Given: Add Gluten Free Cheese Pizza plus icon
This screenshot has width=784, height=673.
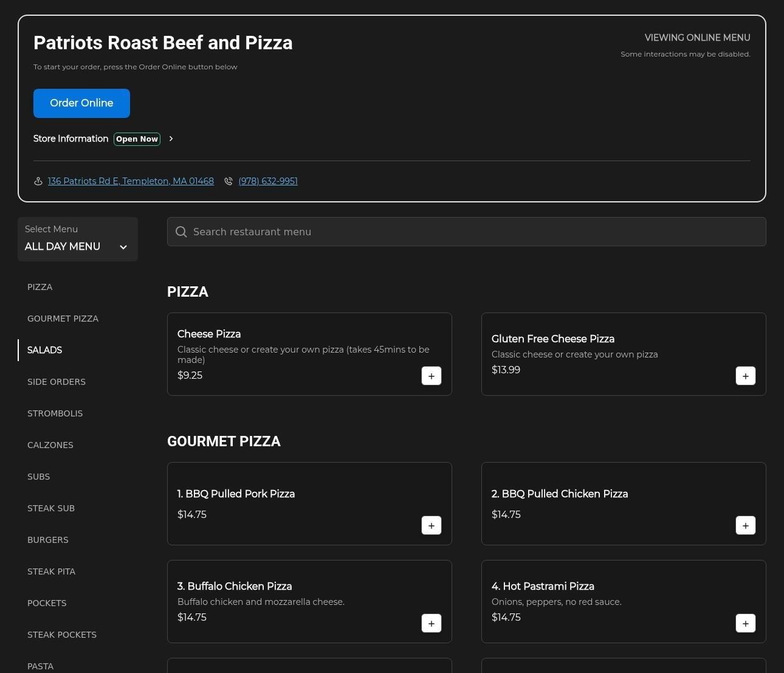Looking at the screenshot, I should pyautogui.click(x=745, y=376).
